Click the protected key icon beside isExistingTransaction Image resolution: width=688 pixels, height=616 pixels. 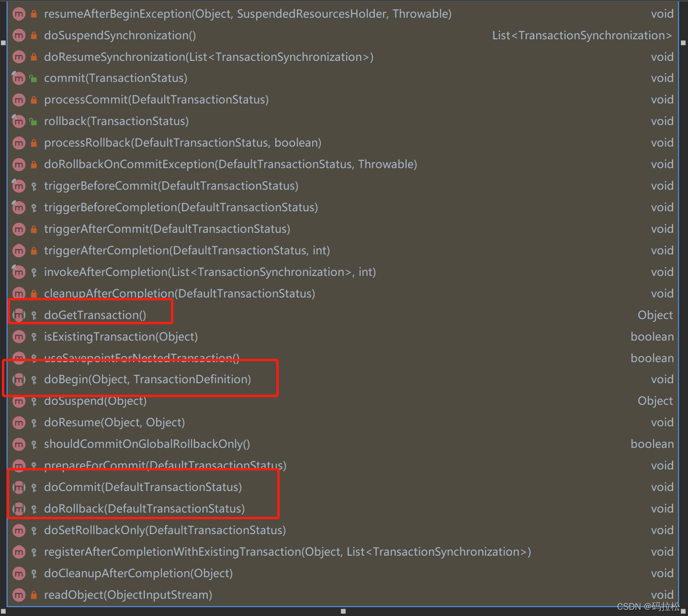pos(34,337)
